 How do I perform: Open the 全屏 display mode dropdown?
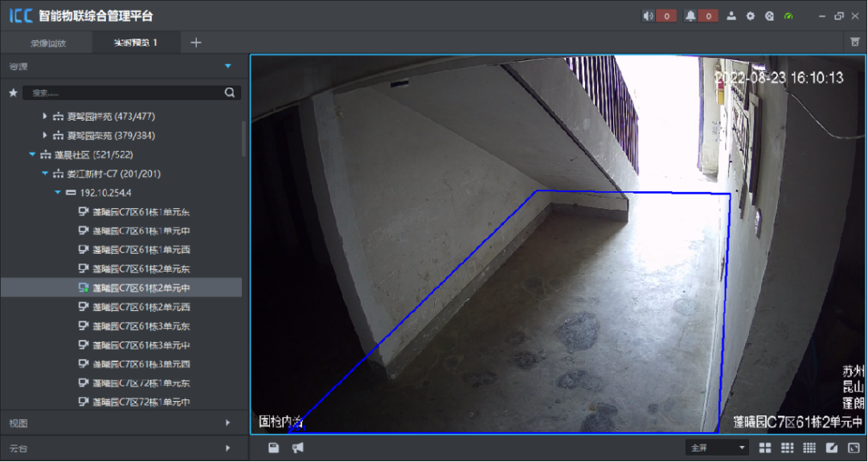click(x=716, y=448)
